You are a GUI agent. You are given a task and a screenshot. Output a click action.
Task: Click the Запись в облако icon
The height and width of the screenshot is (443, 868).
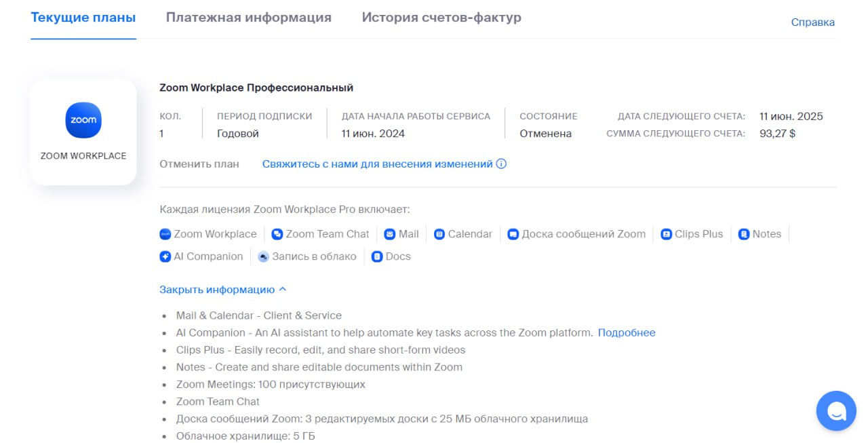coord(263,256)
